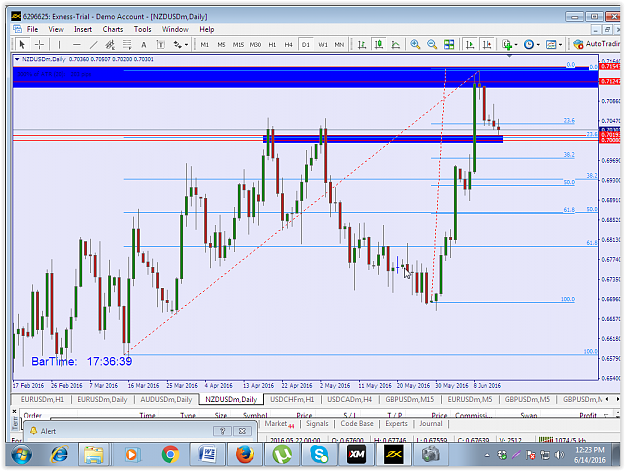Switch to line chart display

(x=395, y=45)
